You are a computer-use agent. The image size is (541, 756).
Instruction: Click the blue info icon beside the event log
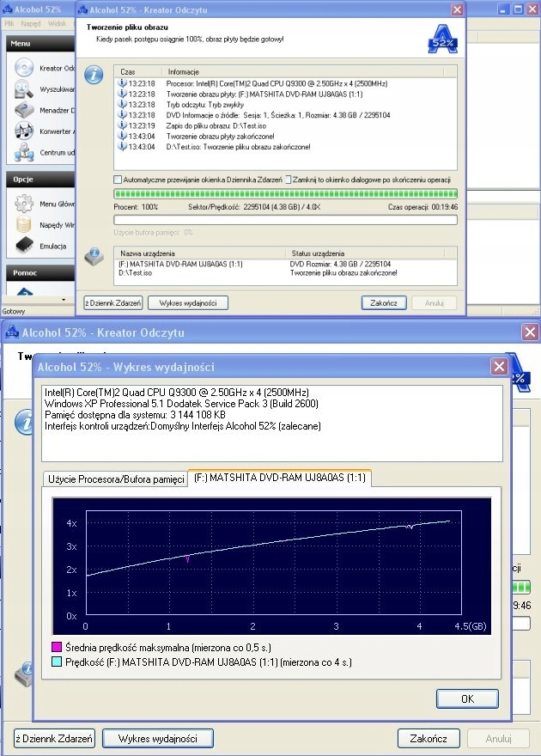pyautogui.click(x=94, y=75)
